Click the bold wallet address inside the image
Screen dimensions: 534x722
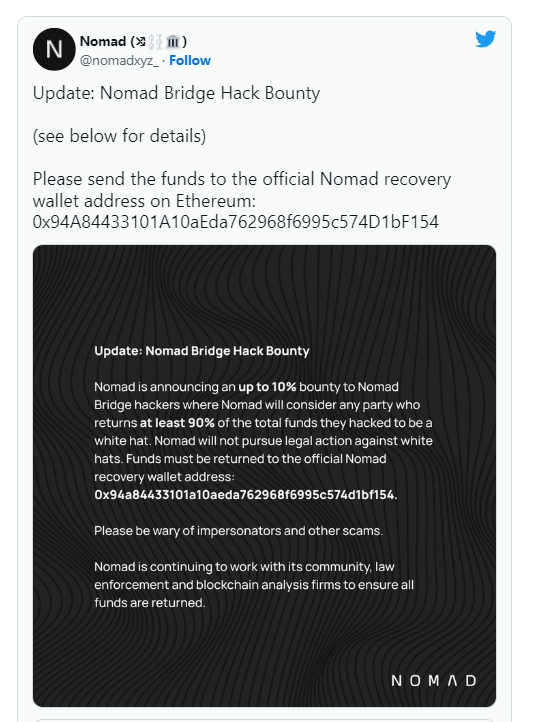[245, 495]
